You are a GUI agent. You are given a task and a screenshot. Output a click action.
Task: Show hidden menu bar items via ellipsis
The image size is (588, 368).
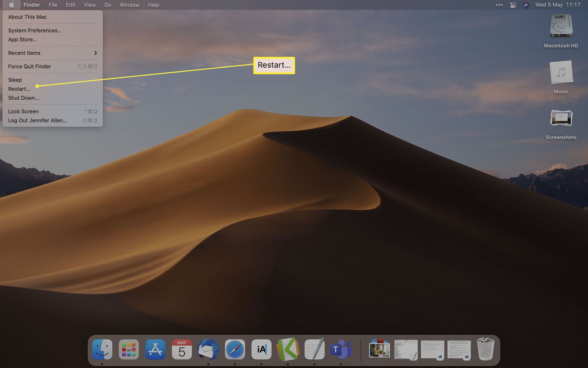[499, 5]
